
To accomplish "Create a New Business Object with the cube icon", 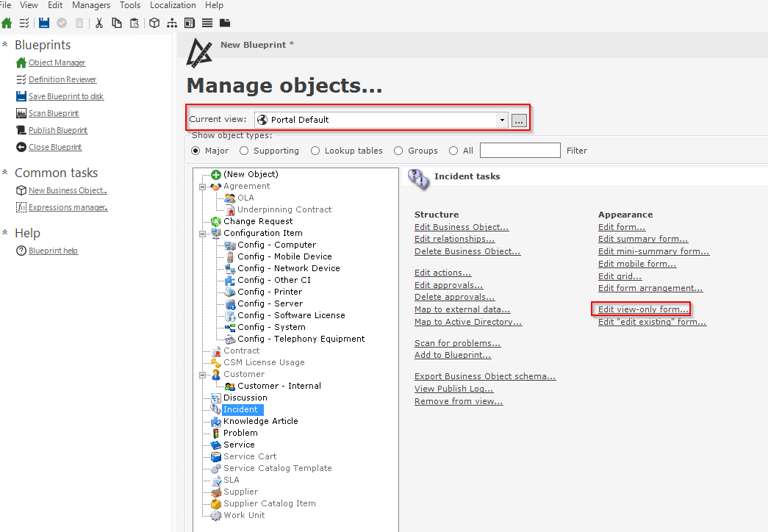I will point(21,190).
